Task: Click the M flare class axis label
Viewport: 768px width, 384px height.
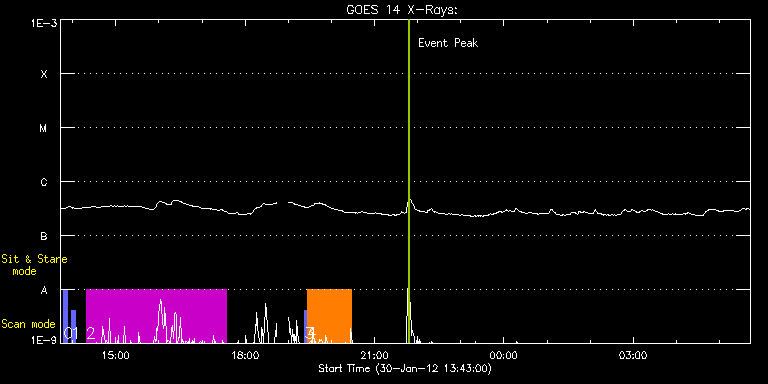Action: click(44, 128)
